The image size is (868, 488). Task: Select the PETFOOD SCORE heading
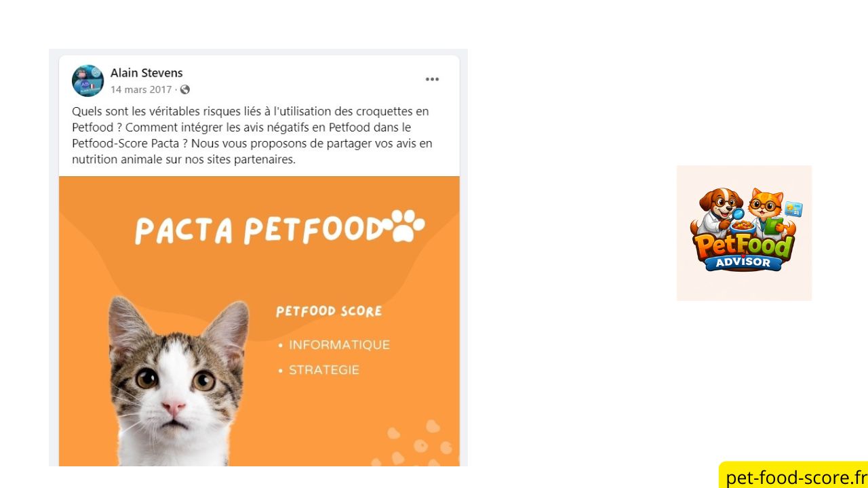coord(329,311)
